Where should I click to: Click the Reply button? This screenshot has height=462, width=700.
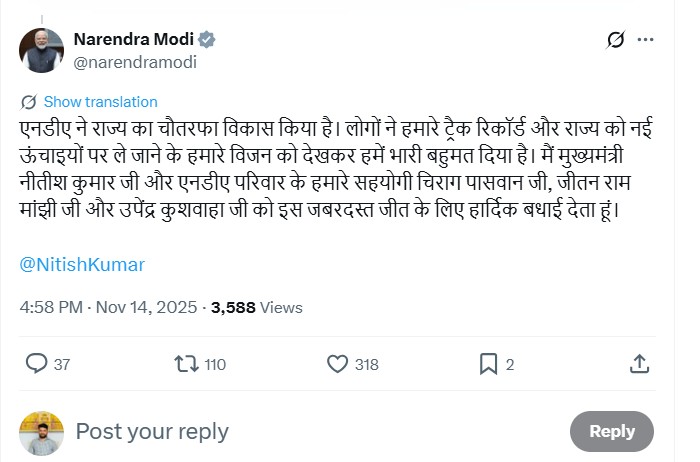[611, 431]
